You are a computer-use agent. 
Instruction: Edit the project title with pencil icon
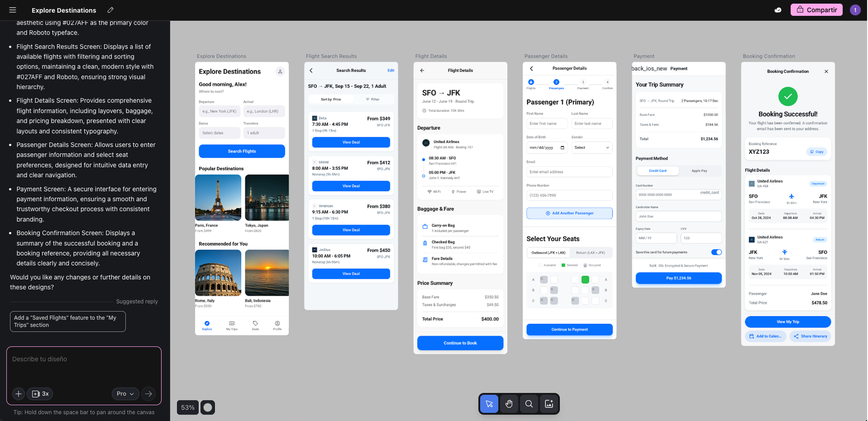pos(110,10)
